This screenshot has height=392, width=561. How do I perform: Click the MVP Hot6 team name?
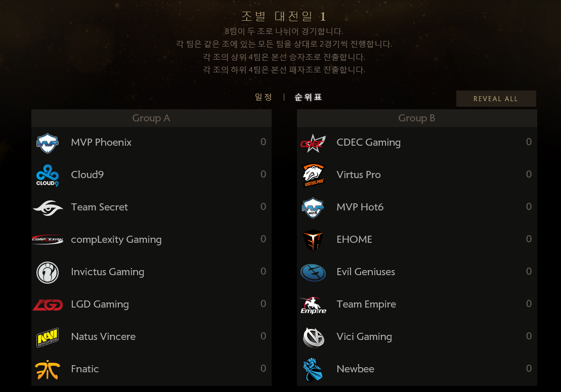tap(360, 207)
